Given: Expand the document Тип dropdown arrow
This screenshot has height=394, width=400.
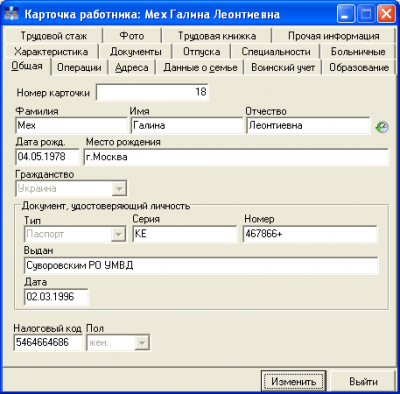Looking at the screenshot, I should [118, 234].
